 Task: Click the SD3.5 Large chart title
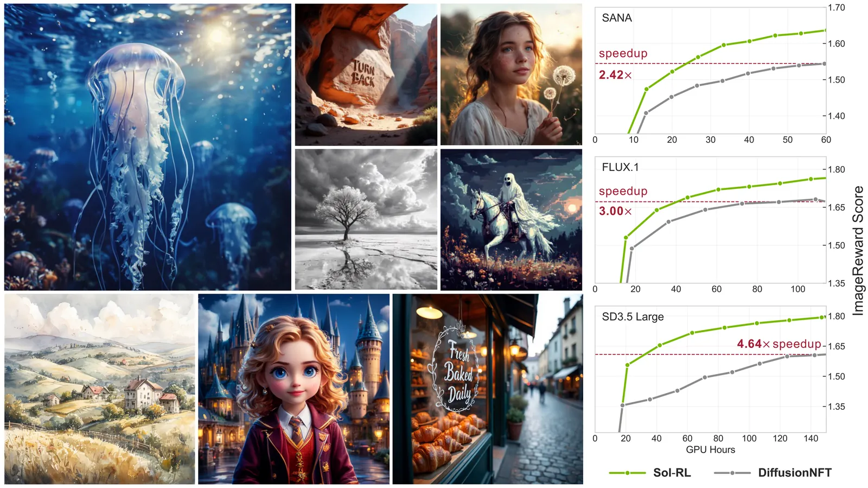tap(633, 316)
